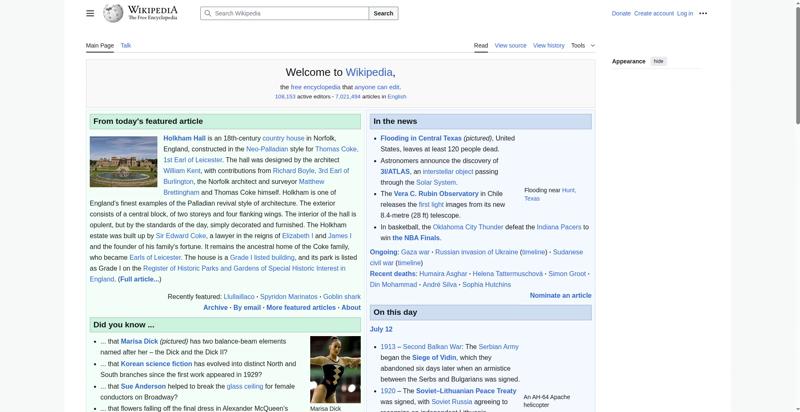Open the Marisa Dick photo thumbnail
Viewport: 800px width, 412px height.
point(335,369)
